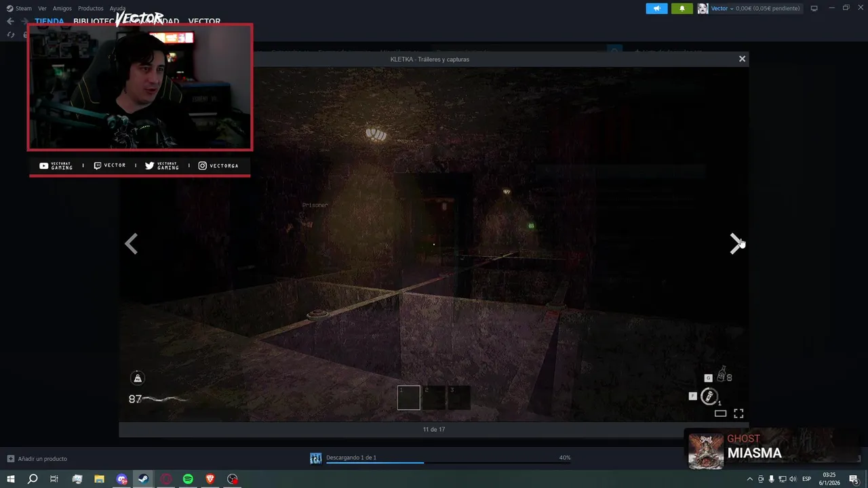Reload the page with the refresh icon
This screenshot has height=488, width=868.
click(10, 35)
